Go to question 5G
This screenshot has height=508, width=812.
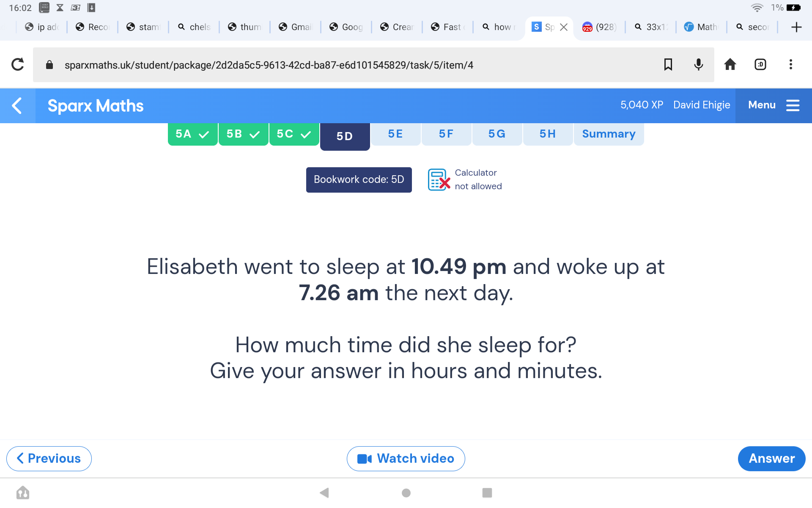[x=497, y=134]
